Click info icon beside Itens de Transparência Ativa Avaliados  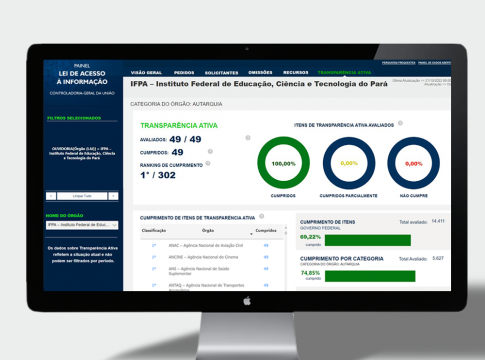point(400,123)
